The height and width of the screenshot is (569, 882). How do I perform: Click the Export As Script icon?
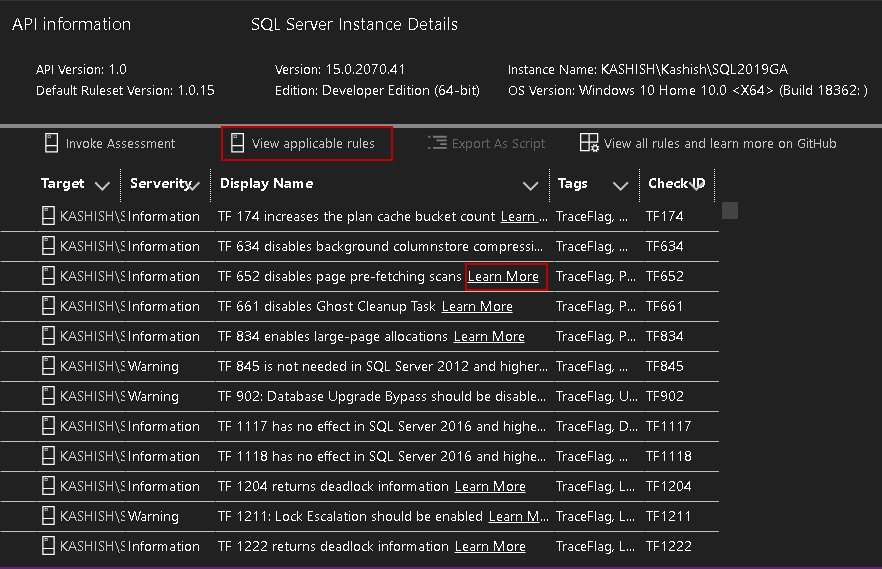pos(436,143)
